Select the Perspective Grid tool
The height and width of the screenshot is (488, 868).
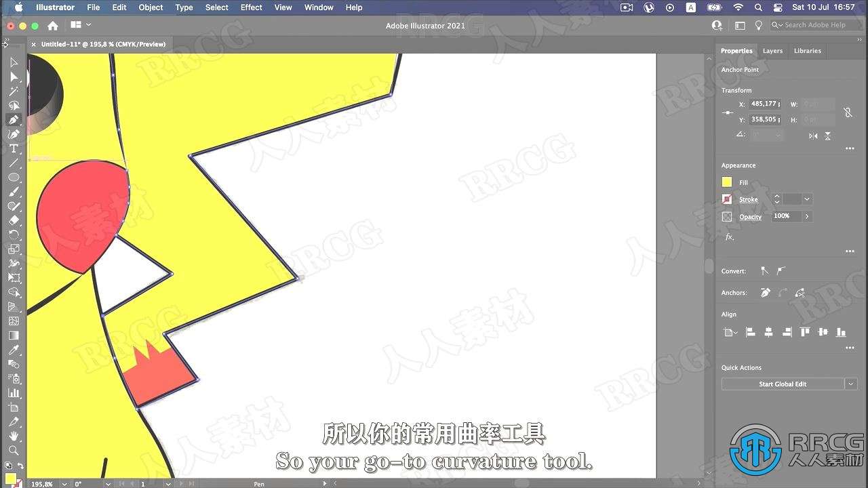tap(14, 306)
